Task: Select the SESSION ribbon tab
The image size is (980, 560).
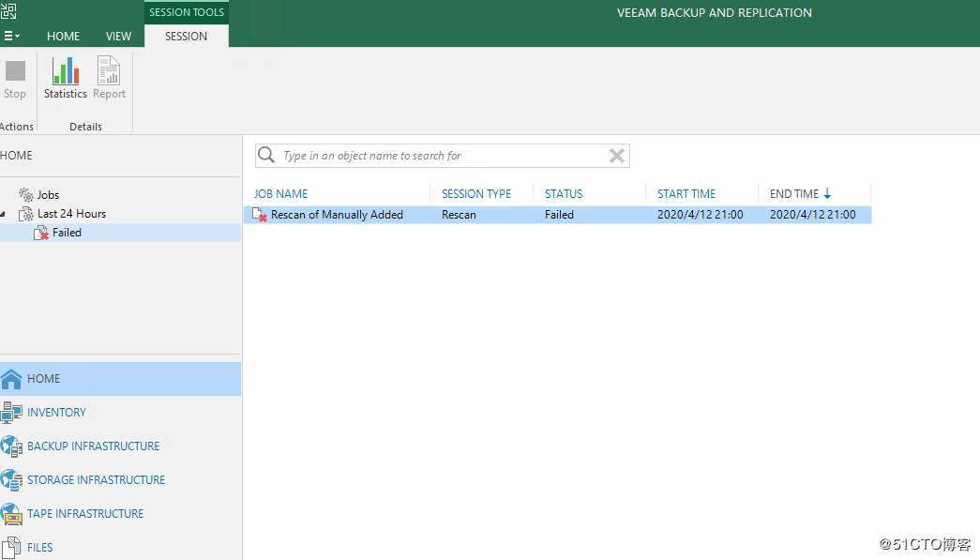Action: tap(186, 37)
